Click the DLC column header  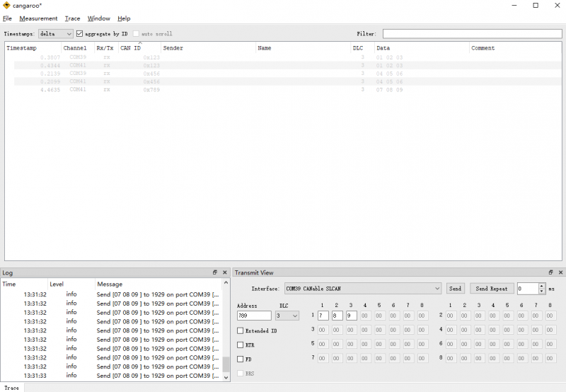point(362,48)
